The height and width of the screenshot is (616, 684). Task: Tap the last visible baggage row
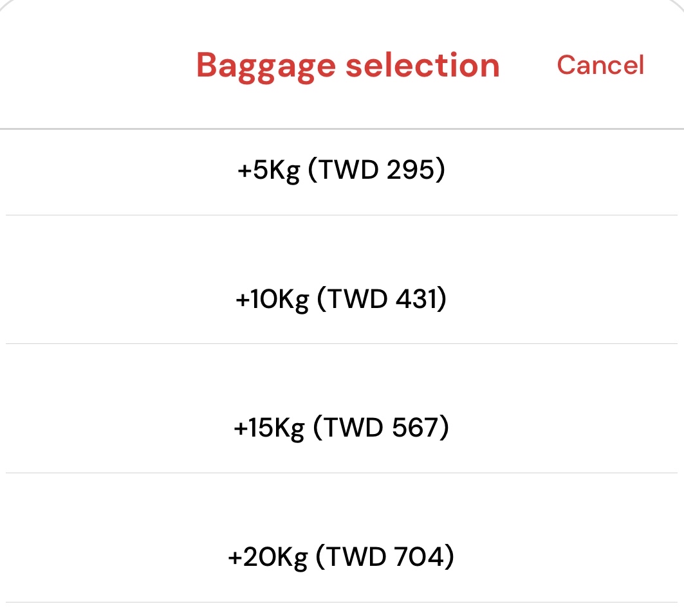point(341,557)
